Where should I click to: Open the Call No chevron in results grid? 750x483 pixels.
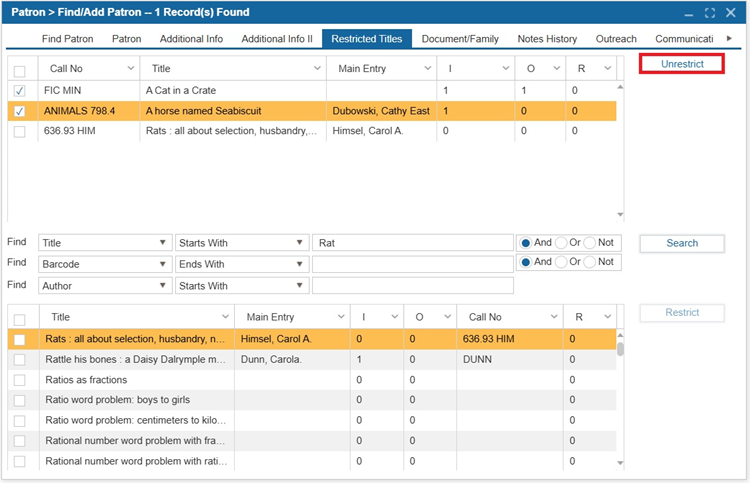point(554,317)
